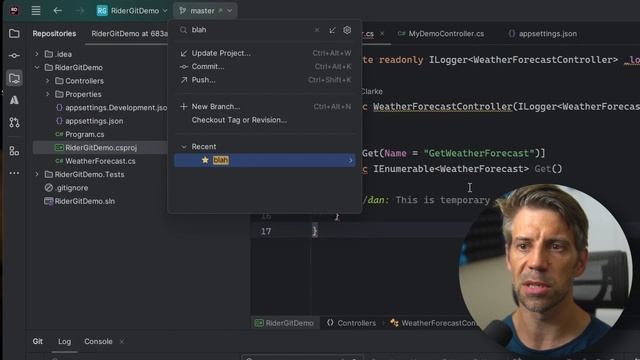
Task: Choose Push... menu entry
Action: coord(264,80)
